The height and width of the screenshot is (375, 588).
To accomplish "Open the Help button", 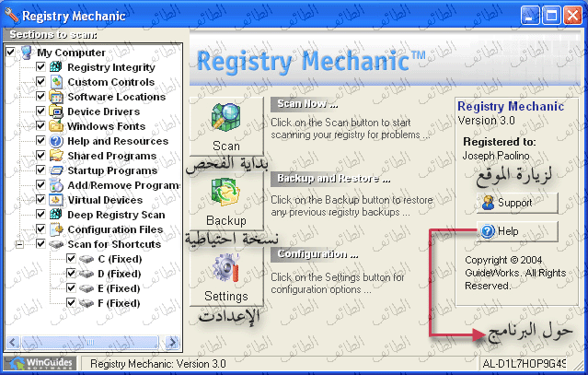I will [x=517, y=231].
